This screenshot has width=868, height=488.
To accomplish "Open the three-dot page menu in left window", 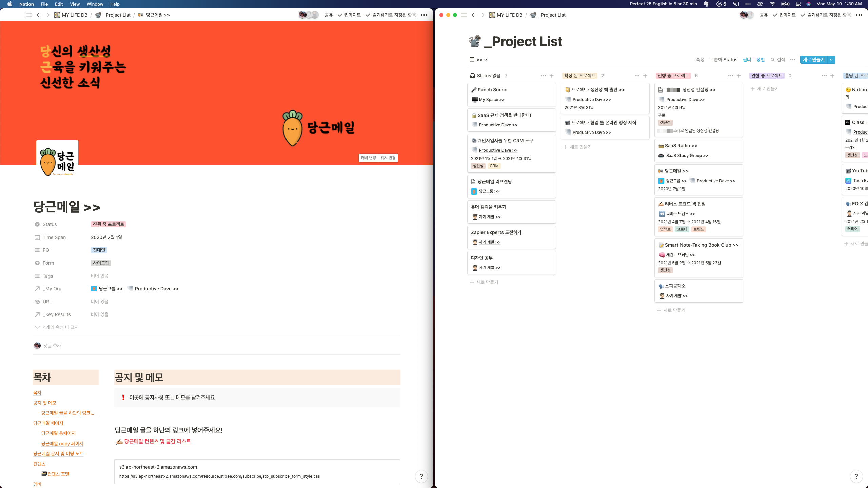I will [424, 15].
